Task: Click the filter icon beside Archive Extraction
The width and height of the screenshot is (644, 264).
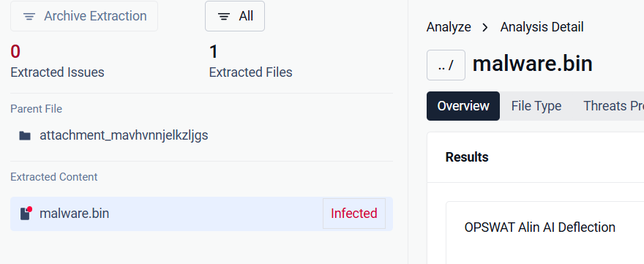Action: click(x=29, y=16)
